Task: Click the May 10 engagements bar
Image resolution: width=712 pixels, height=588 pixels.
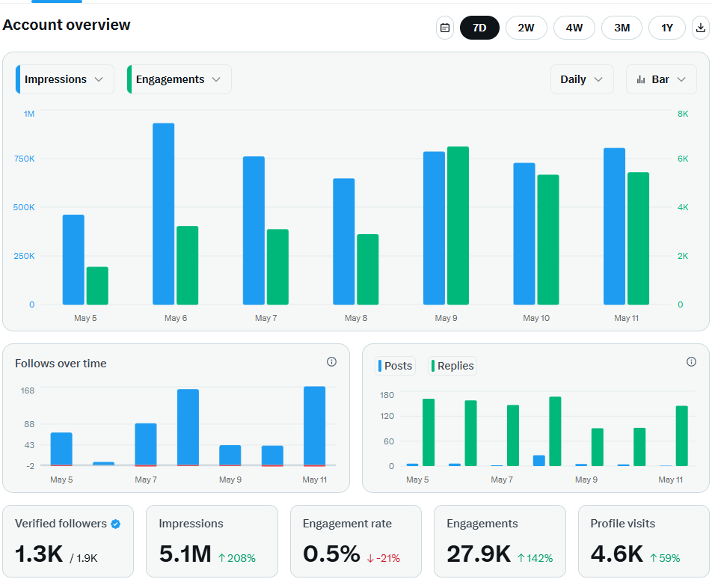Action: pos(548,239)
